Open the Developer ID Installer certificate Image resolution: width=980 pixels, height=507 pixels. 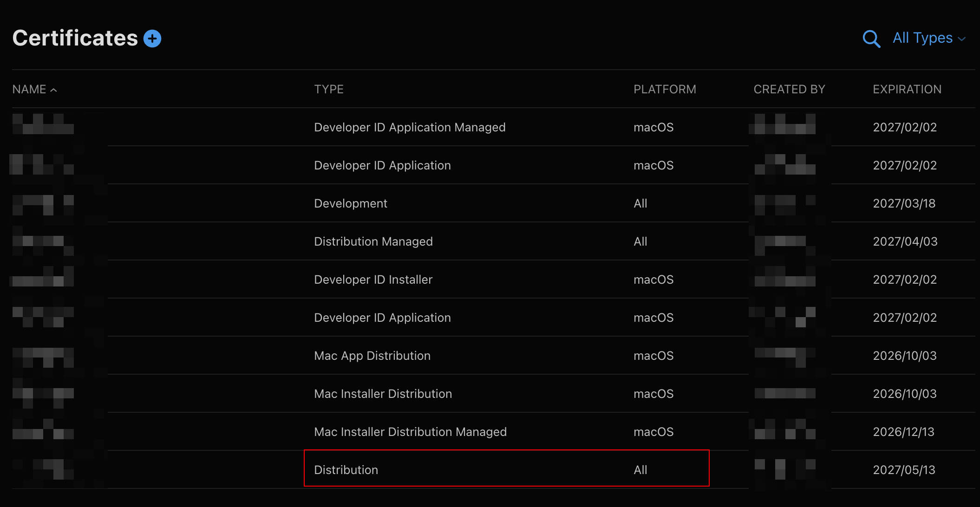(x=493, y=279)
